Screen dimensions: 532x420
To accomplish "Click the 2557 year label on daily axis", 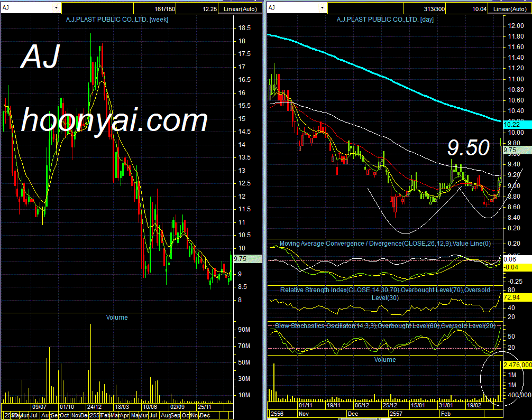I will coord(396,414).
